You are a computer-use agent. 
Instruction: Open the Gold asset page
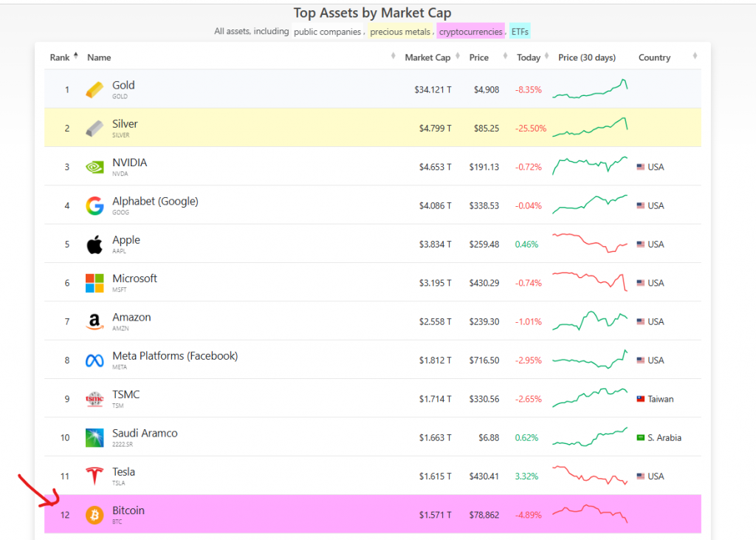(123, 85)
